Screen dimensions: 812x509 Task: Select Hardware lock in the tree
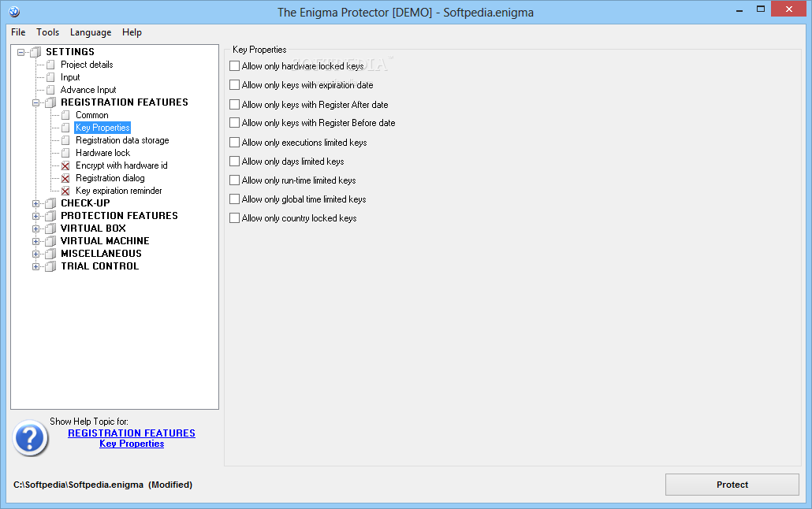[103, 153]
